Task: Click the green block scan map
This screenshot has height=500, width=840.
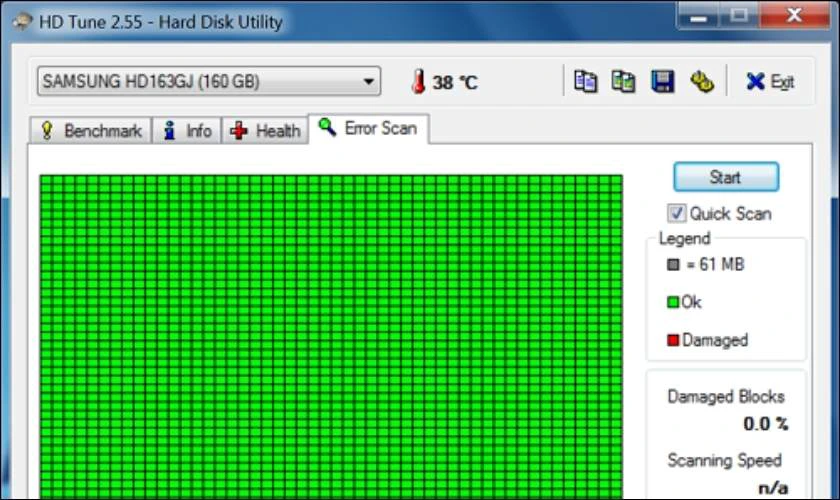Action: [331, 337]
